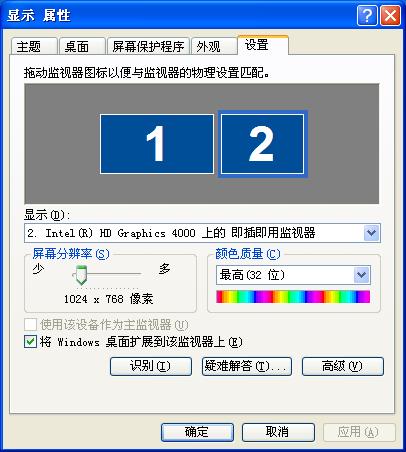Screen dimensions: 406x452
Task: Open 疑难解答(T)... troubleshooter
Action: pos(247,366)
